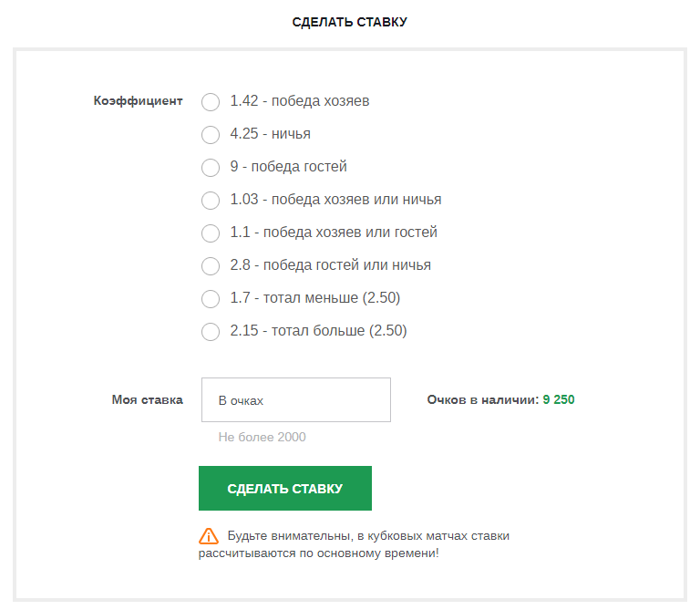This screenshot has width=700, height=610.
Task: Click the 'победа хозяев' label text
Action: (320, 101)
